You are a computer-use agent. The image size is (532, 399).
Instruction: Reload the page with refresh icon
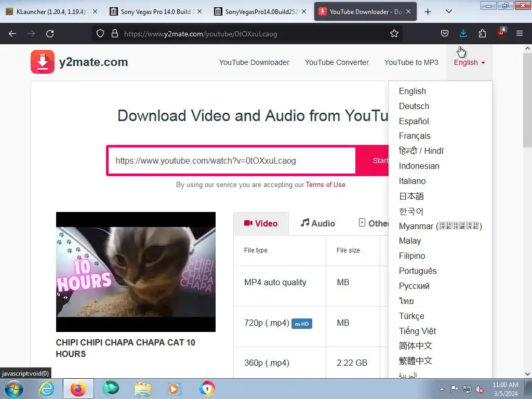tap(50, 34)
